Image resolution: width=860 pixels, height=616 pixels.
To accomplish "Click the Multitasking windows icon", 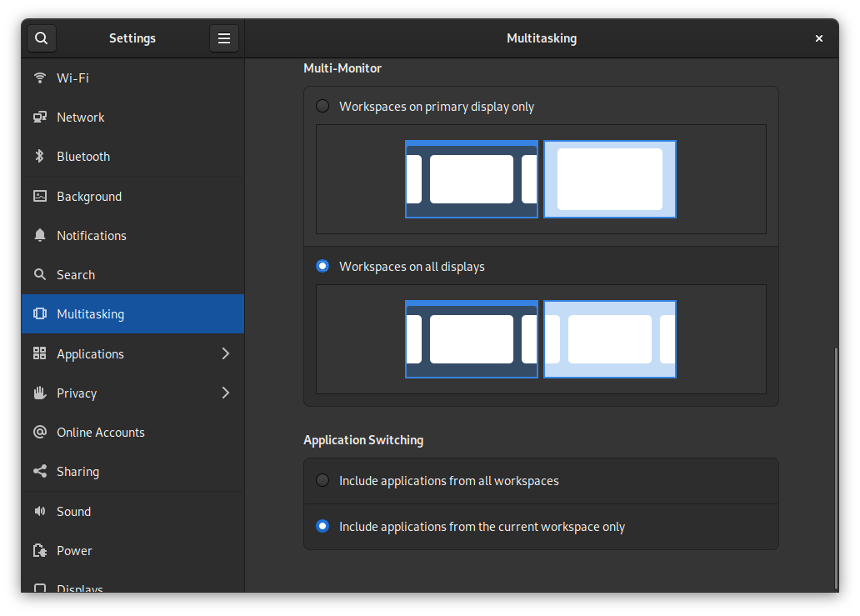I will coord(39,313).
